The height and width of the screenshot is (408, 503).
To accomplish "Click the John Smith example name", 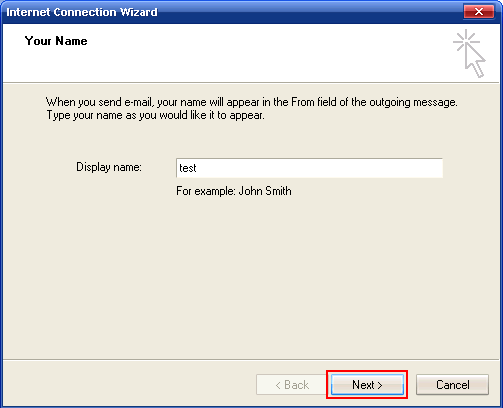I will (265, 191).
